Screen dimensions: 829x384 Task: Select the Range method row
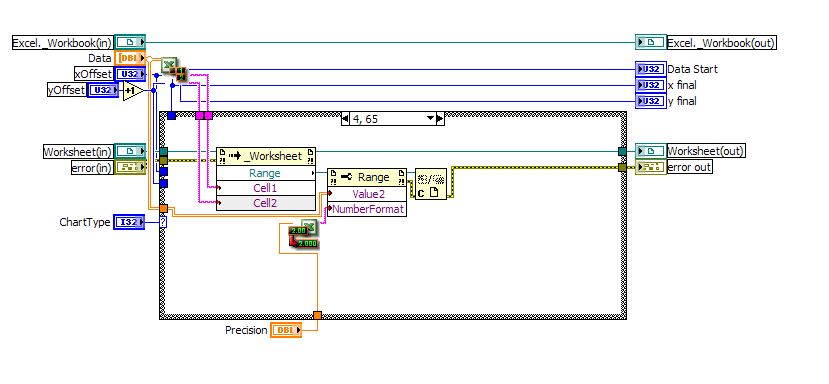(x=265, y=173)
